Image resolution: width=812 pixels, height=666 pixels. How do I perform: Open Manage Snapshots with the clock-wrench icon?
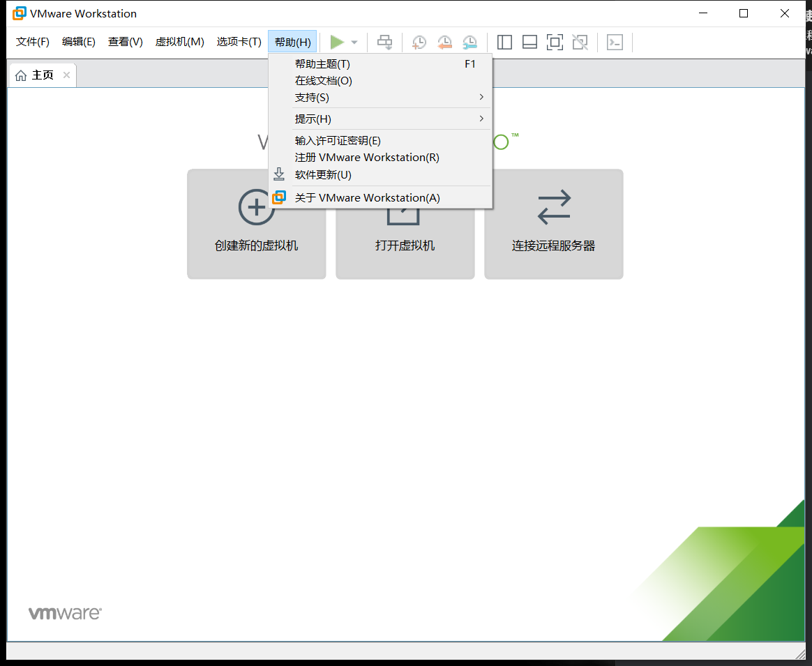click(x=469, y=42)
